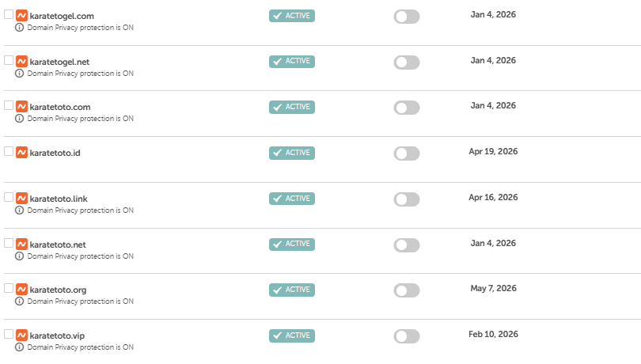Tick the checkbox for karatetoto.org
Viewport: 641px width, 364px height.
pyautogui.click(x=9, y=288)
